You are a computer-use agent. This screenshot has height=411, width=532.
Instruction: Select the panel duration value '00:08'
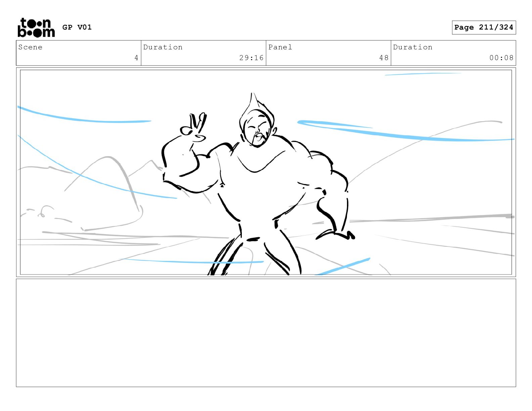[501, 58]
